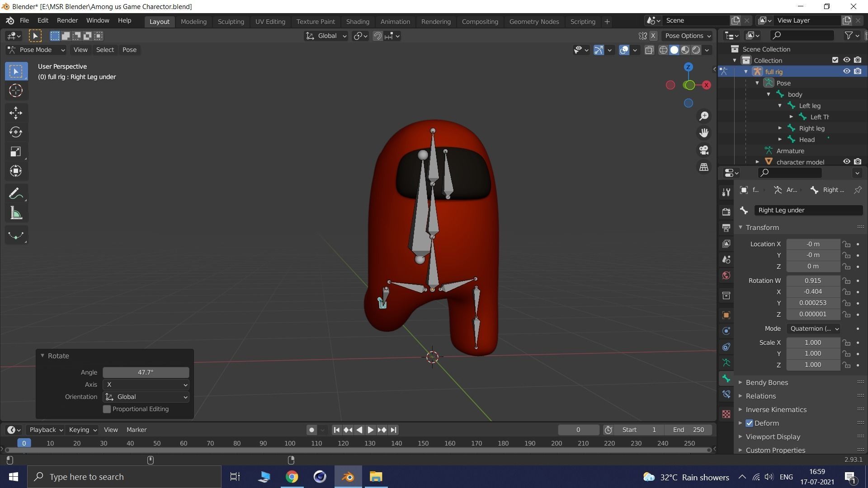Image resolution: width=868 pixels, height=488 pixels.
Task: Open Rotate Orientation Global dropdown
Action: point(146,397)
